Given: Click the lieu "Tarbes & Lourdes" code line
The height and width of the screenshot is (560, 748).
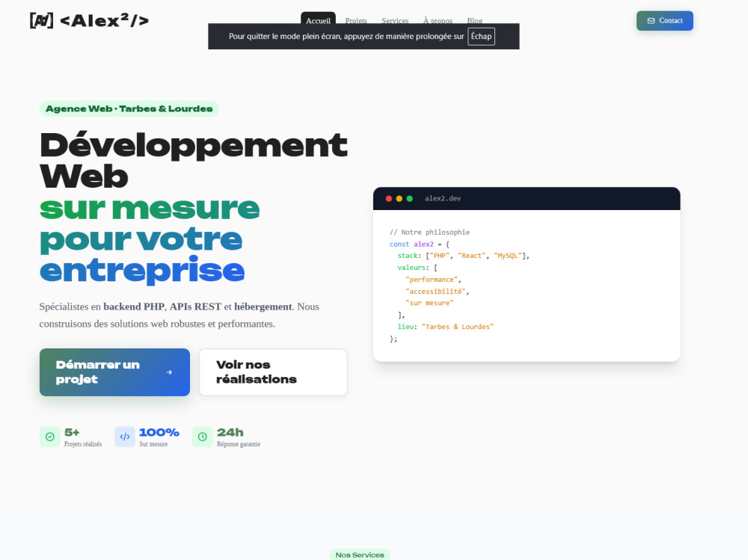Looking at the screenshot, I should point(446,327).
